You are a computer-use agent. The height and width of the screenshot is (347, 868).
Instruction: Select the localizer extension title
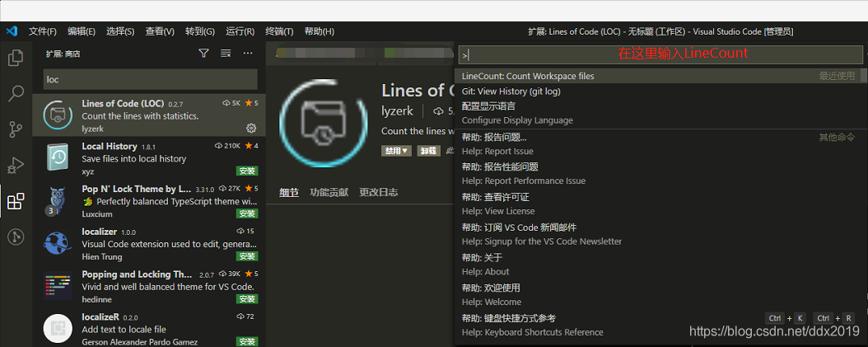(99, 231)
